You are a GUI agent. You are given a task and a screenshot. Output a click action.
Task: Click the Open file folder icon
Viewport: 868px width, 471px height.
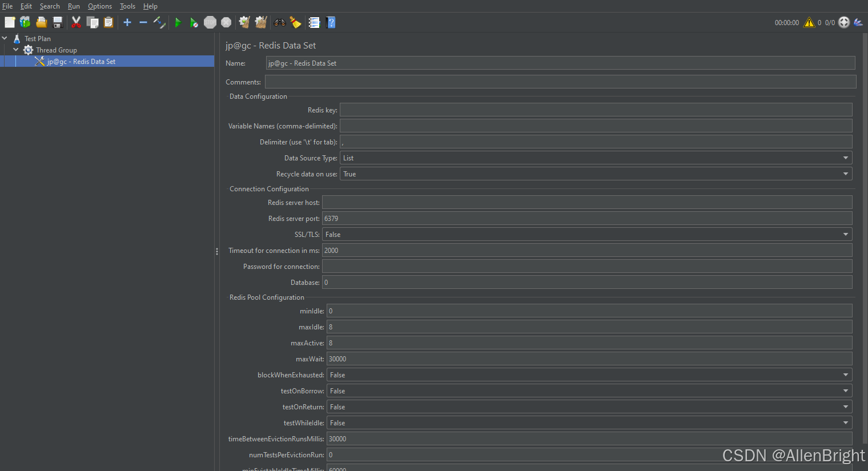point(41,22)
